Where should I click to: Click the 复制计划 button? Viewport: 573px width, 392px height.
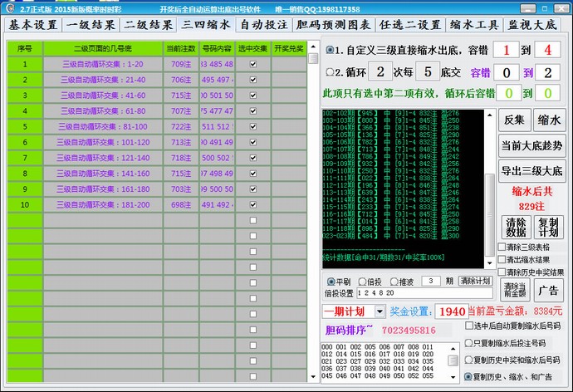(549, 227)
